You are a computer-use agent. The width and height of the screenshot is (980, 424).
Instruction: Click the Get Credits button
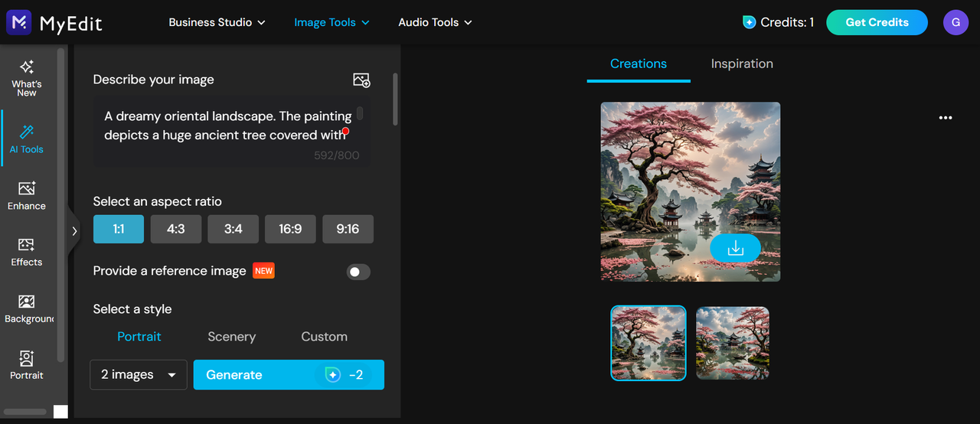click(877, 22)
